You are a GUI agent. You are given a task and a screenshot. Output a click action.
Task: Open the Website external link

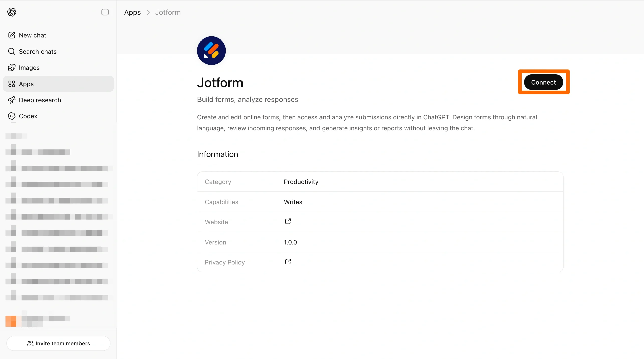coord(288,221)
